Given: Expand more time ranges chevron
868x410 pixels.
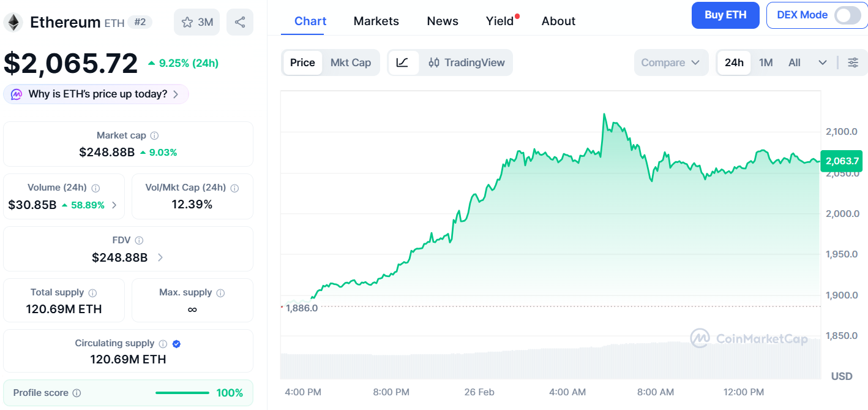Looking at the screenshot, I should click(823, 63).
